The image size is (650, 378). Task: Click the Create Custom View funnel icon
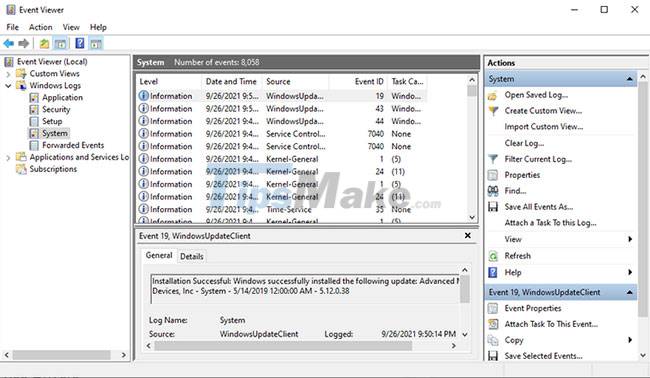point(493,111)
